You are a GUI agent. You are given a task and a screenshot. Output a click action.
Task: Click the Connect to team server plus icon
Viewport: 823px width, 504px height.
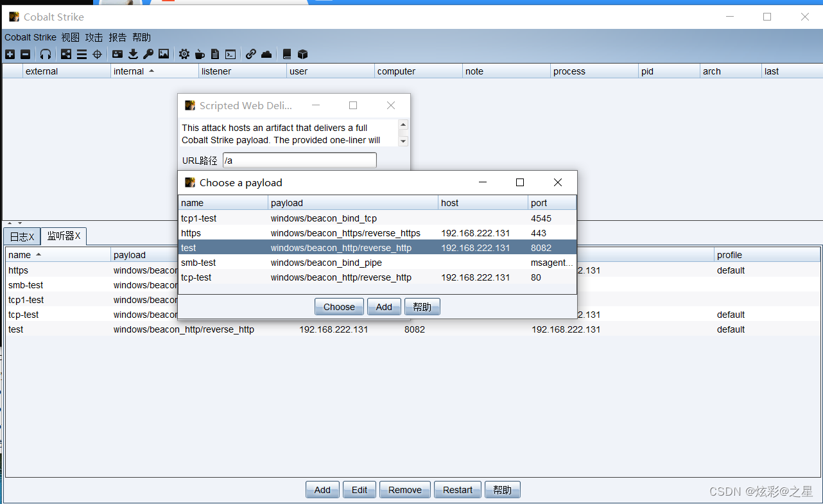[x=10, y=55]
